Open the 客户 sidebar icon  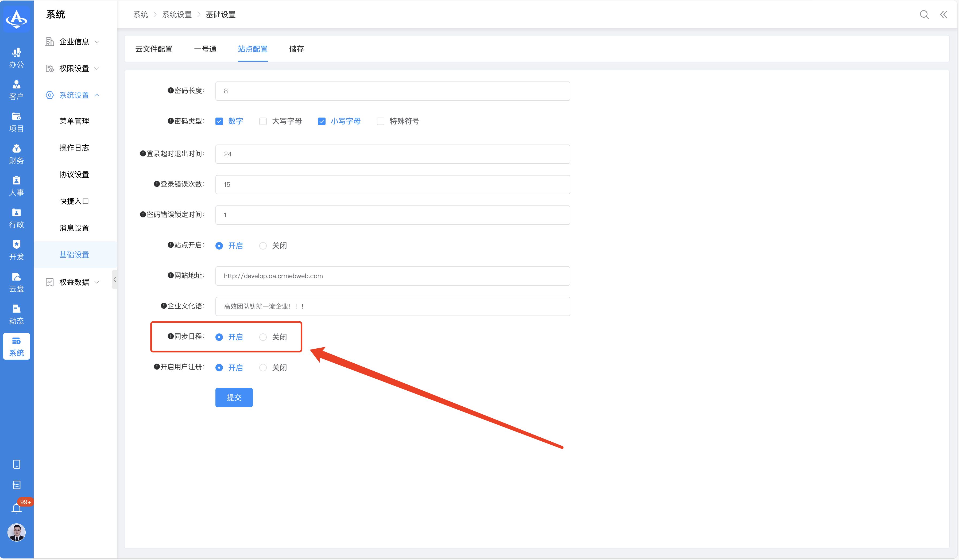point(16,90)
